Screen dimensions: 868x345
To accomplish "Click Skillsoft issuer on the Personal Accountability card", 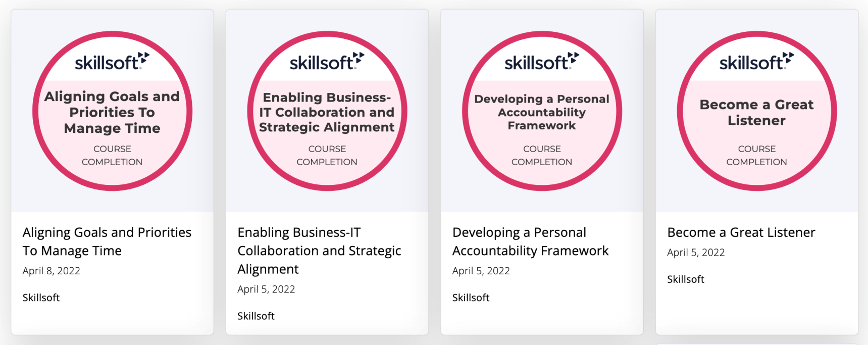I will (471, 298).
